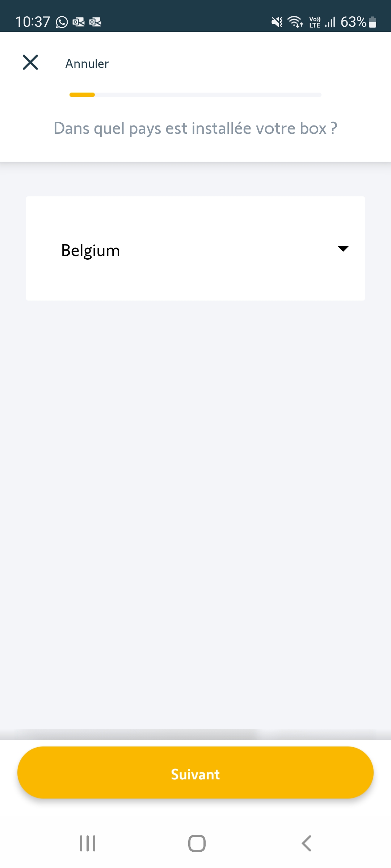Tap the 10:37 clock in the status bar
This screenshot has height=868, width=391.
click(33, 22)
